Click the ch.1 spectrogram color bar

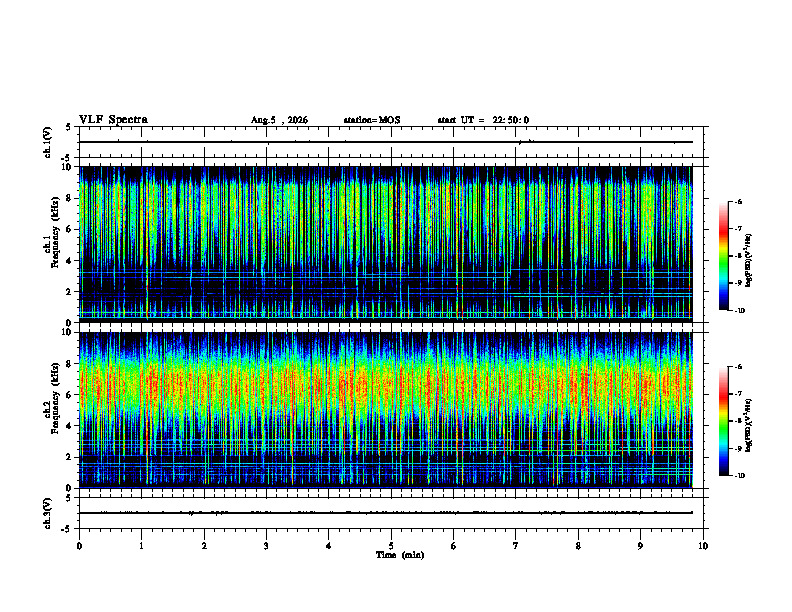tap(723, 256)
